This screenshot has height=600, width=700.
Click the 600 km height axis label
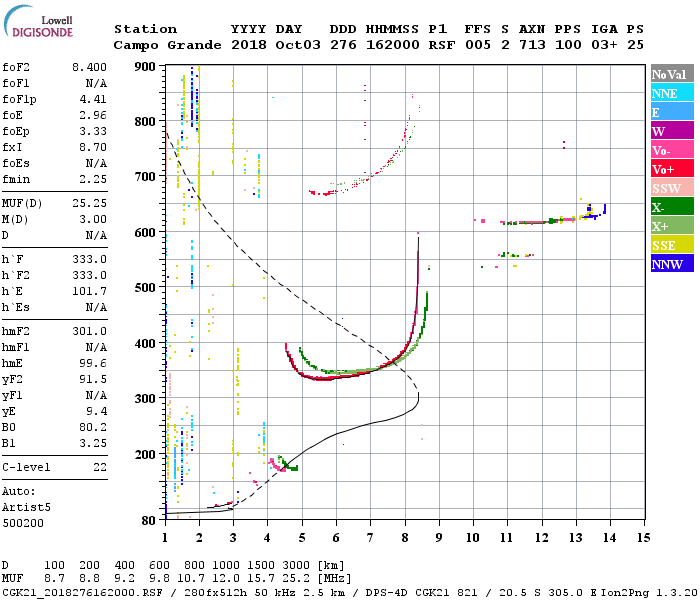[145, 233]
